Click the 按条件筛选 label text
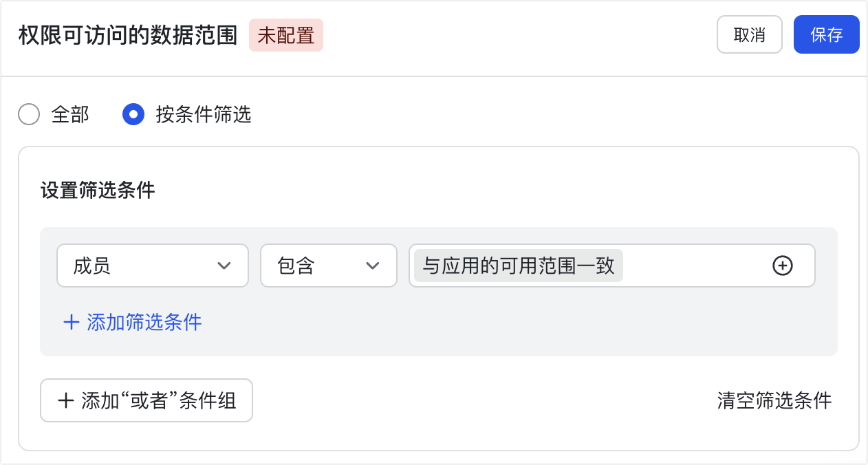Image resolution: width=868 pixels, height=465 pixels. tap(204, 114)
